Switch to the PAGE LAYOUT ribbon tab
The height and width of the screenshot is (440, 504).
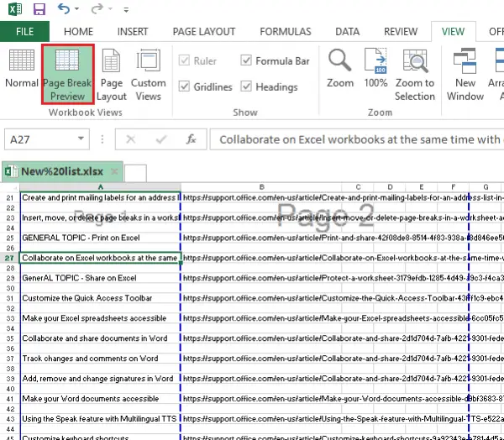coord(204,32)
